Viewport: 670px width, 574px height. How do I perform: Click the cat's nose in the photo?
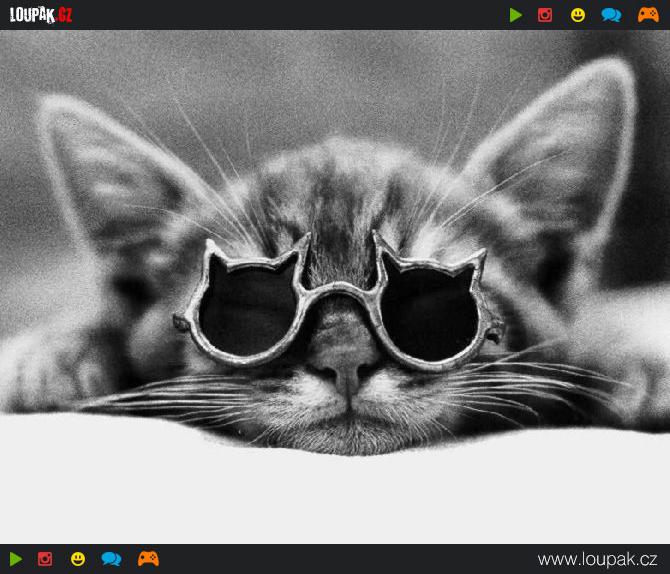pos(345,373)
